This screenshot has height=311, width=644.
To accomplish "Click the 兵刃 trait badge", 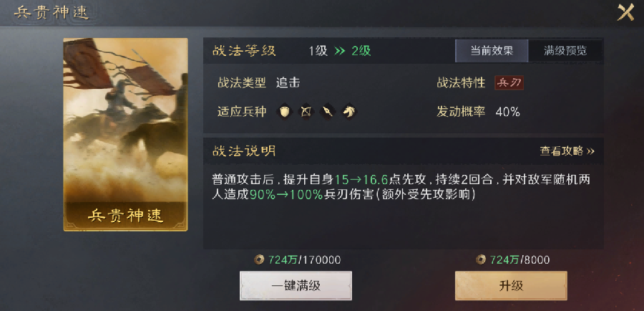I will [x=509, y=82].
